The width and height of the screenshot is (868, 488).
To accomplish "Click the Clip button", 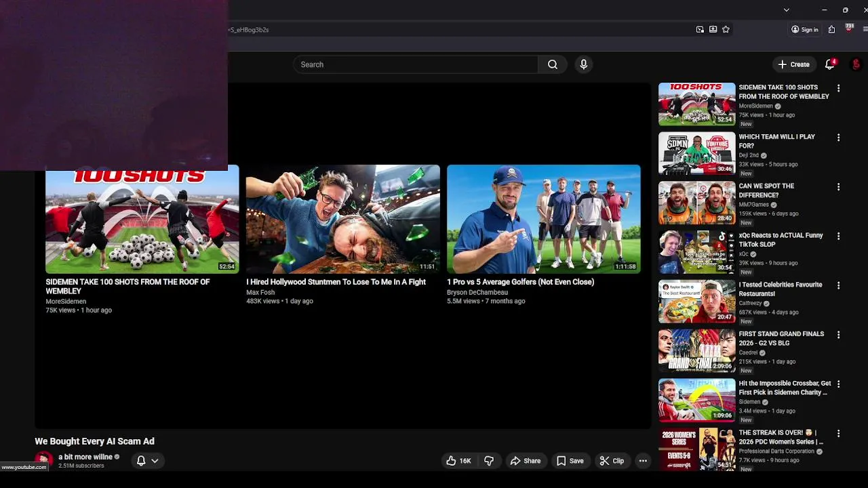I will point(612,461).
